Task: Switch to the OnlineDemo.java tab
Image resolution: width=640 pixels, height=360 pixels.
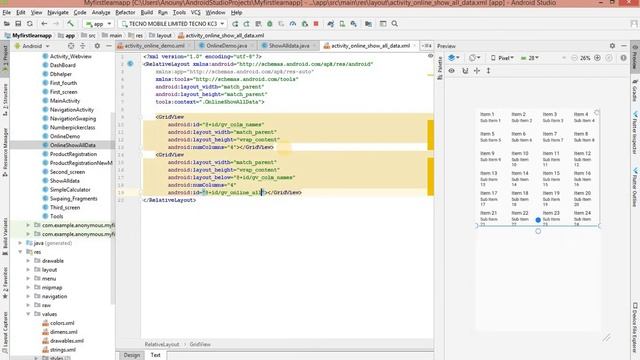Action: pos(227,46)
